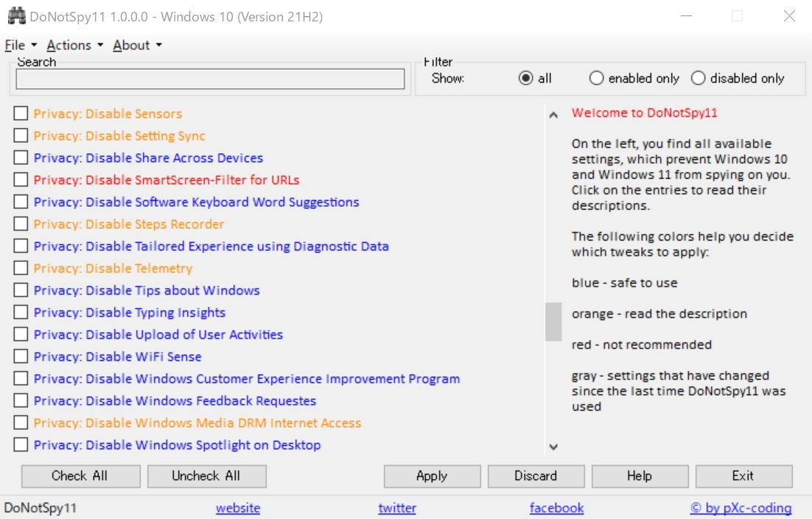Click the Exit button
The height and width of the screenshot is (519, 812).
743,476
